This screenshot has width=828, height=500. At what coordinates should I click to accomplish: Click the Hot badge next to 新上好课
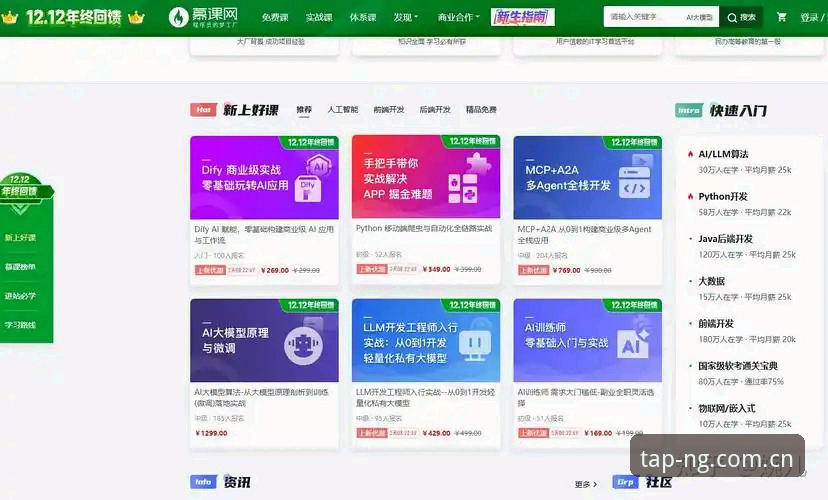(204, 110)
